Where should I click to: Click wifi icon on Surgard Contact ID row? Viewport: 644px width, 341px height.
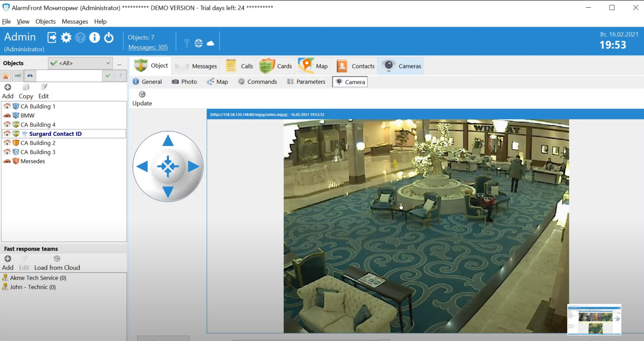tap(24, 134)
